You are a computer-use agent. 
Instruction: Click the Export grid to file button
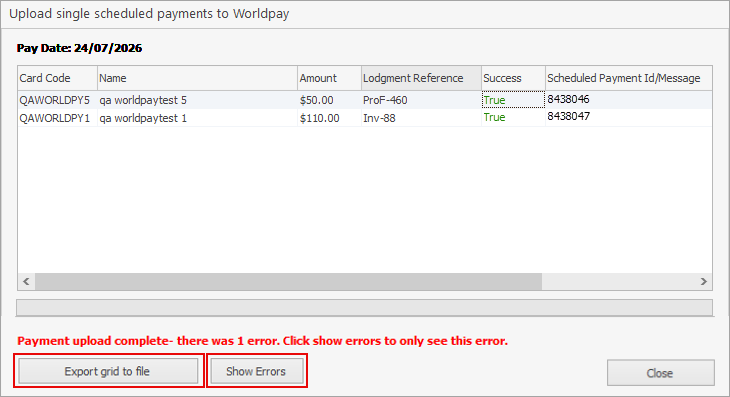(x=108, y=371)
